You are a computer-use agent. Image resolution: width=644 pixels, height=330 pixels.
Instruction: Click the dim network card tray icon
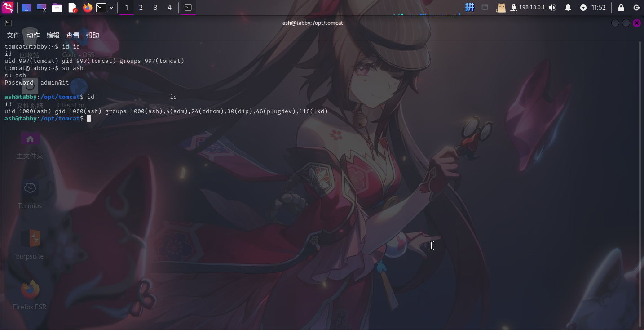click(485, 8)
